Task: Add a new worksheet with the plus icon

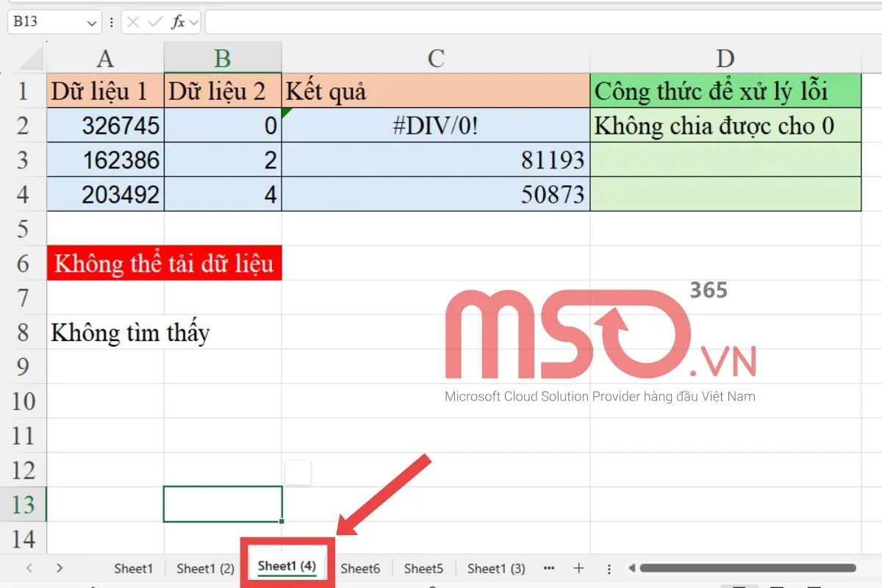Action: (x=579, y=568)
